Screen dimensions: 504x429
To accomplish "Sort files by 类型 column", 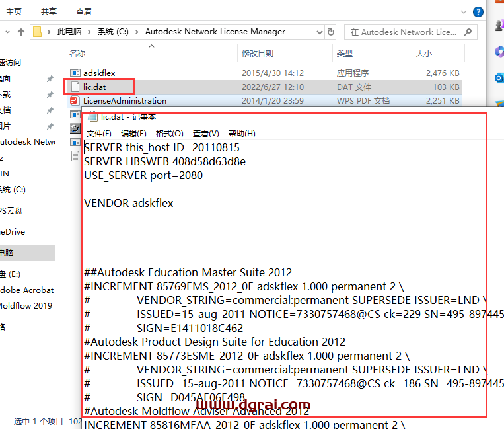I will coord(345,53).
